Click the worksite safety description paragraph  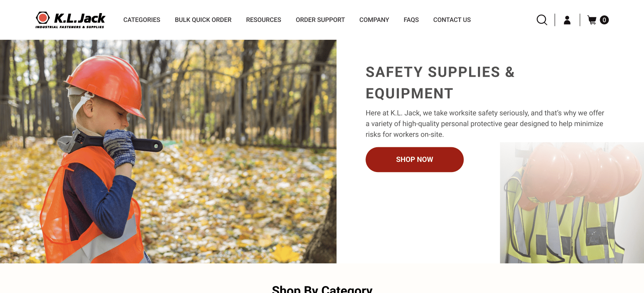[x=485, y=123]
